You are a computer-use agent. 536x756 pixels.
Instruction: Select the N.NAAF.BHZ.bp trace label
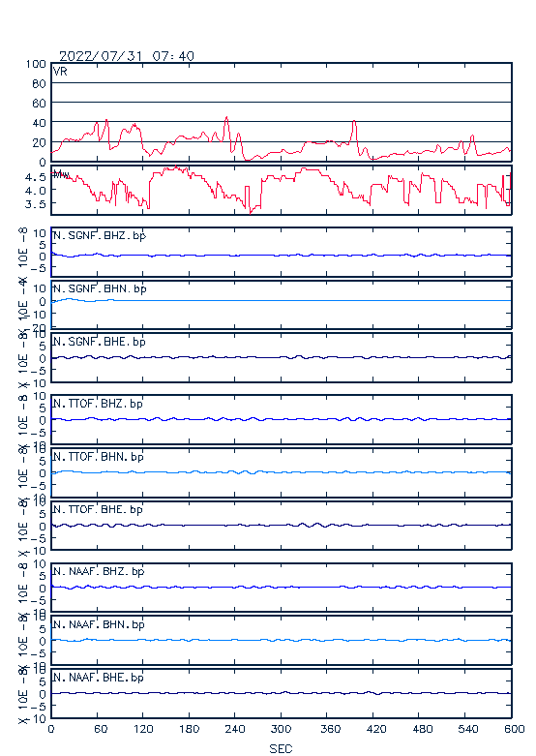coord(99,571)
